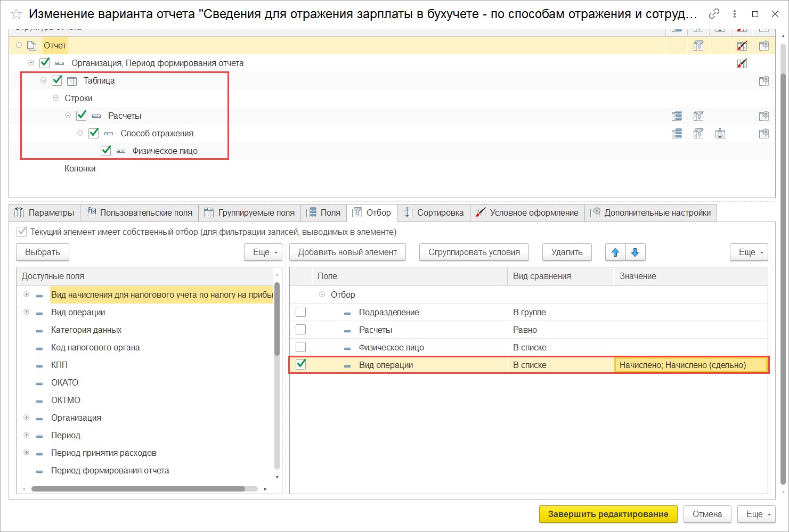Open the Условное оформление tab
Screen dimensions: 789x532
(x=527, y=213)
